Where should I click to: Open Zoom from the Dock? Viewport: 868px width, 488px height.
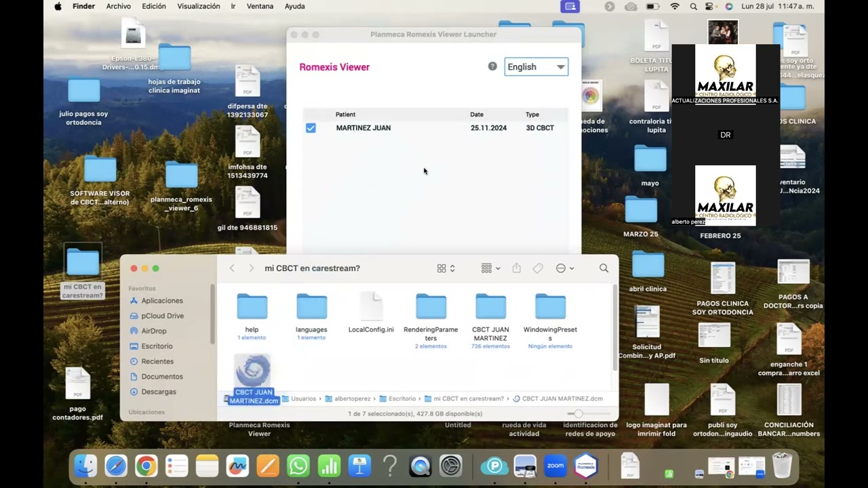[x=555, y=466]
